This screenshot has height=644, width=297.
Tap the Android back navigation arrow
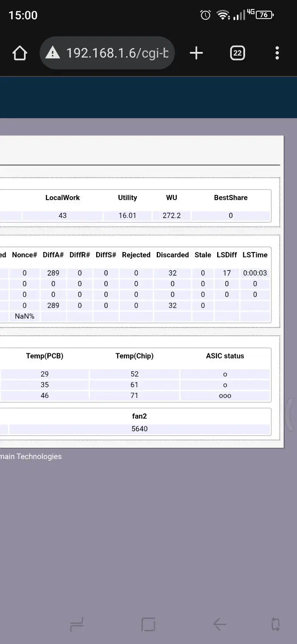[x=219, y=624]
